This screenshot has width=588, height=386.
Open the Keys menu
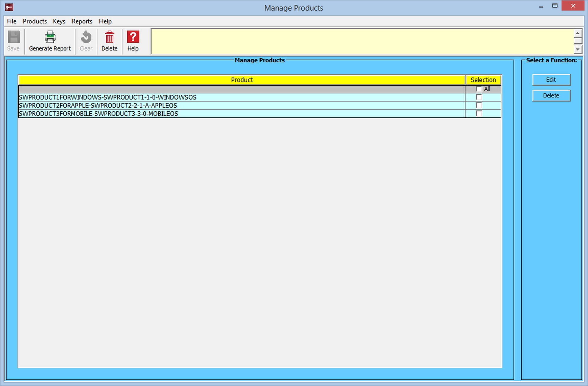[x=59, y=21]
